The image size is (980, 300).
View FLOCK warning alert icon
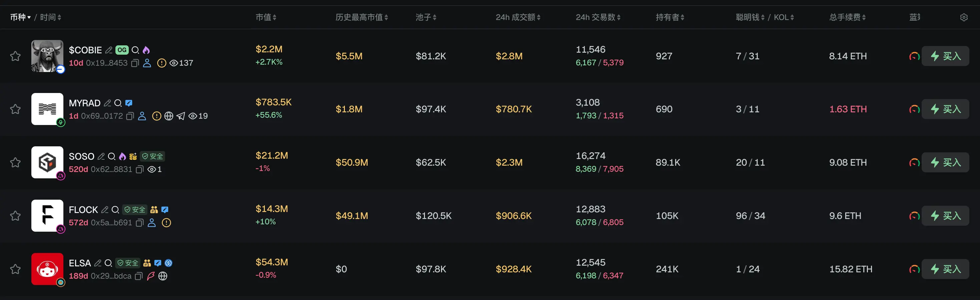point(166,223)
